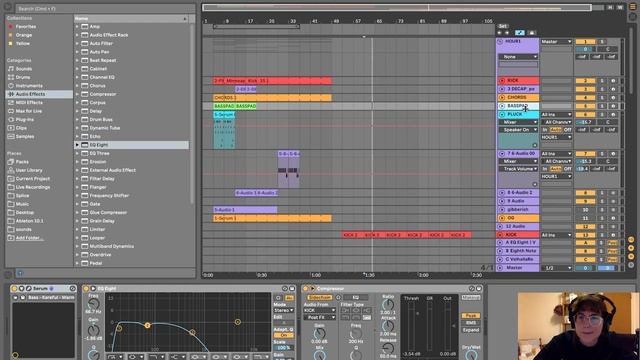
Task: Select the Favorites collection
Action: pos(25,27)
